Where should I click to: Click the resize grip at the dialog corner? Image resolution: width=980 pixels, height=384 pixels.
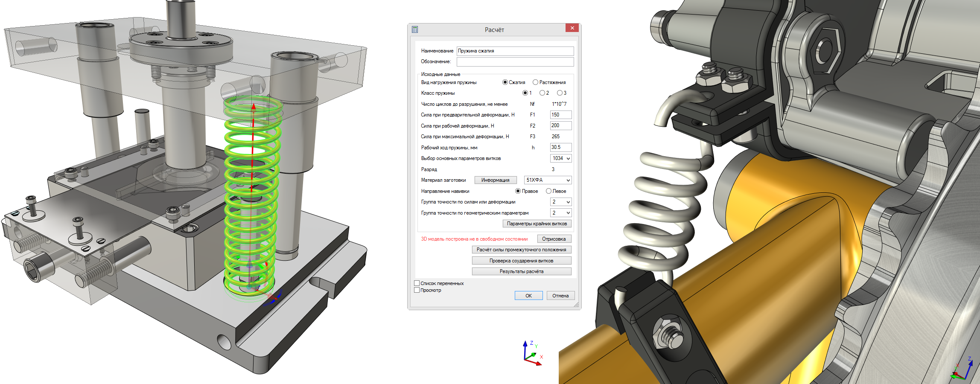click(576, 305)
